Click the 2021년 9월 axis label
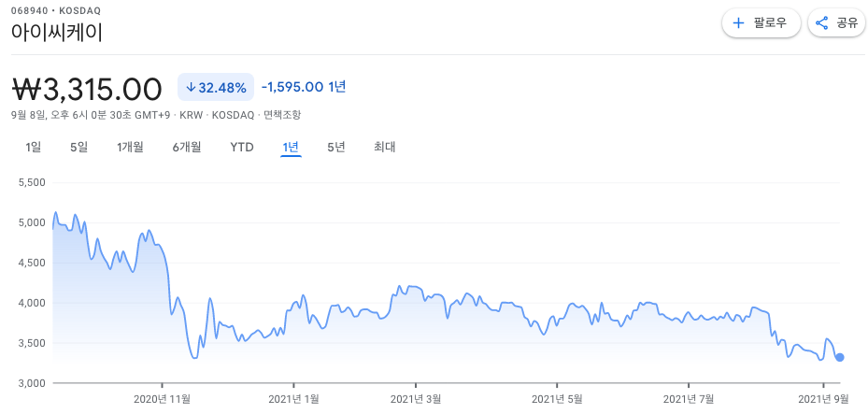868x414 pixels. click(824, 398)
